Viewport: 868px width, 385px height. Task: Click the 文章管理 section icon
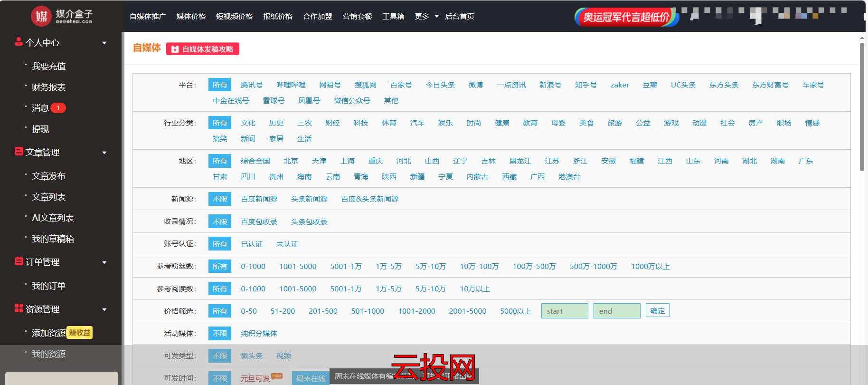click(19, 152)
